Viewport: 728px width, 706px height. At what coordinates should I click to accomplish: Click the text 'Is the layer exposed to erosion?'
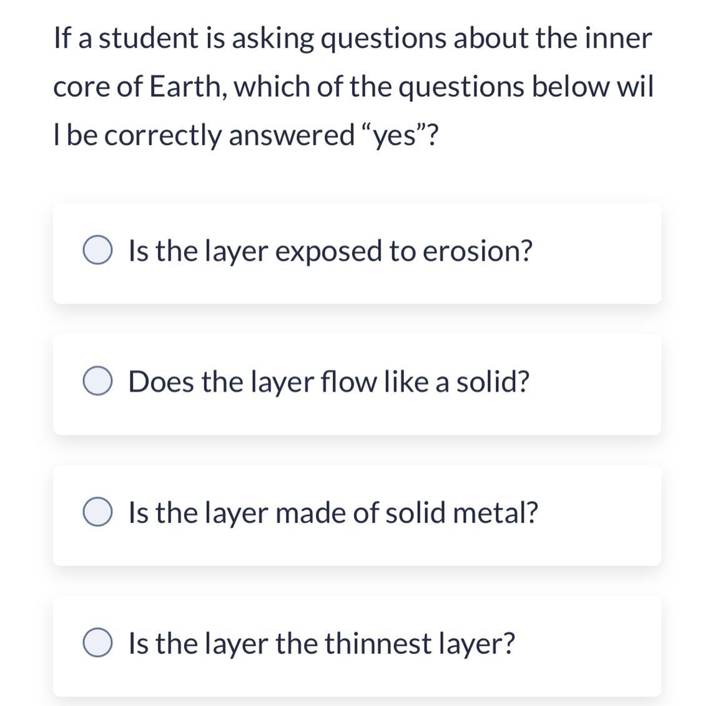point(330,251)
